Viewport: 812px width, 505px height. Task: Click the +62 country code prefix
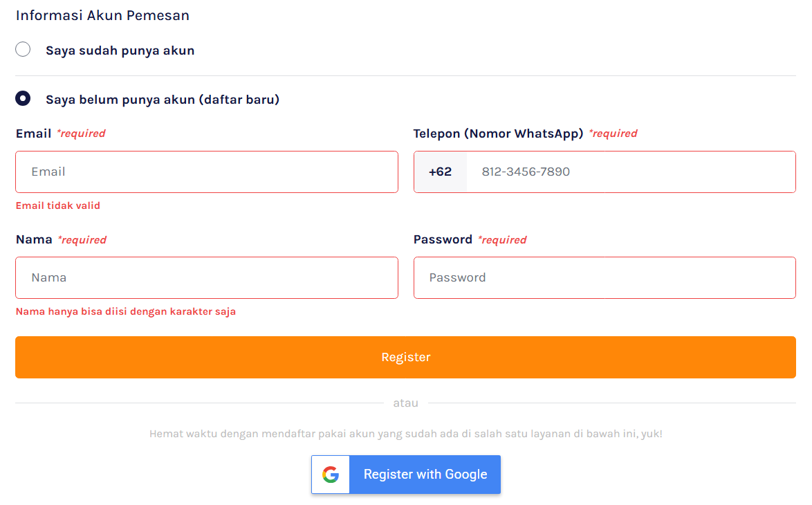pos(440,172)
